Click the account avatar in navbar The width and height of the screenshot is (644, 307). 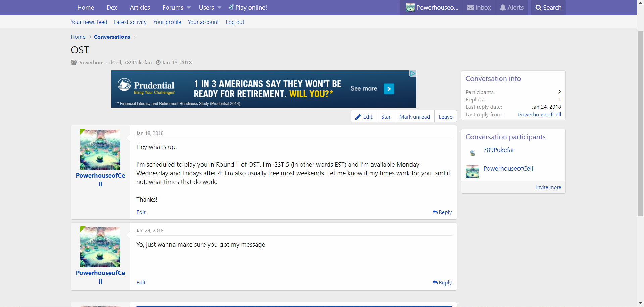[410, 7]
